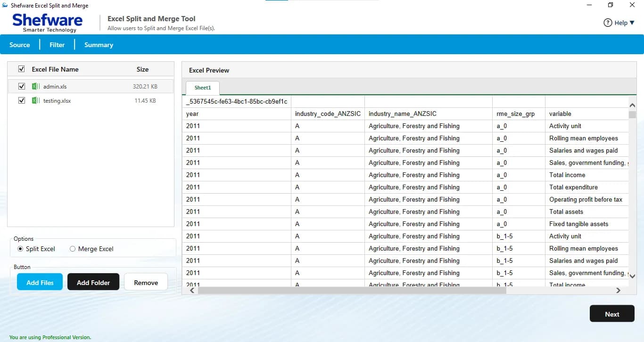Click the _5367545c-fe63-4bc1-85bc-cb9ef1c cell
This screenshot has height=342, width=644.
pos(237,101)
